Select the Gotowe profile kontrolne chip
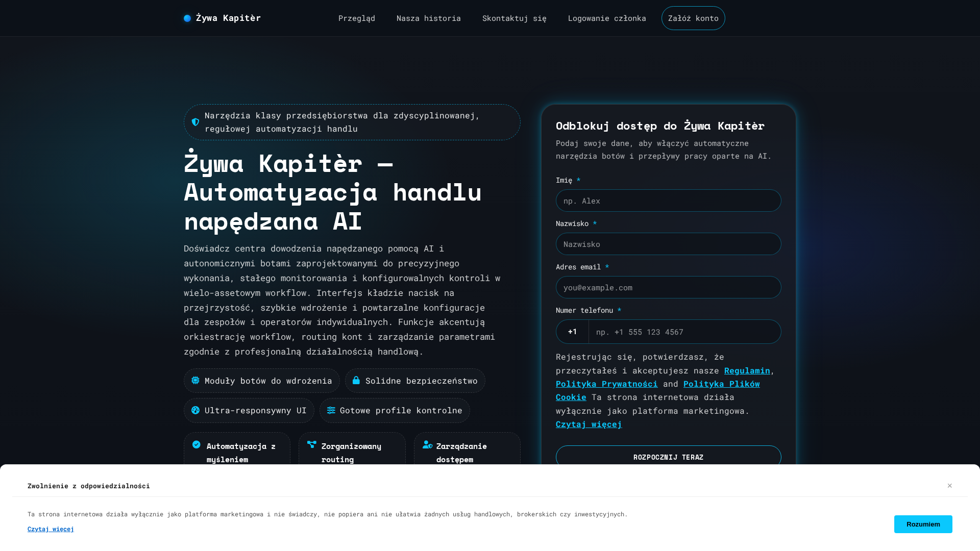The height and width of the screenshot is (551, 980). 395,410
